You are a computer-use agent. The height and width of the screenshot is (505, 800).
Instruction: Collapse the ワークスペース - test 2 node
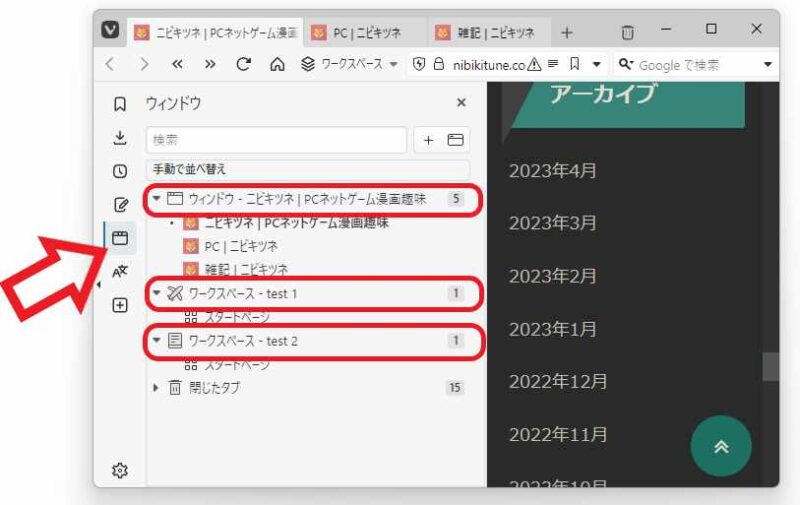pos(157,340)
